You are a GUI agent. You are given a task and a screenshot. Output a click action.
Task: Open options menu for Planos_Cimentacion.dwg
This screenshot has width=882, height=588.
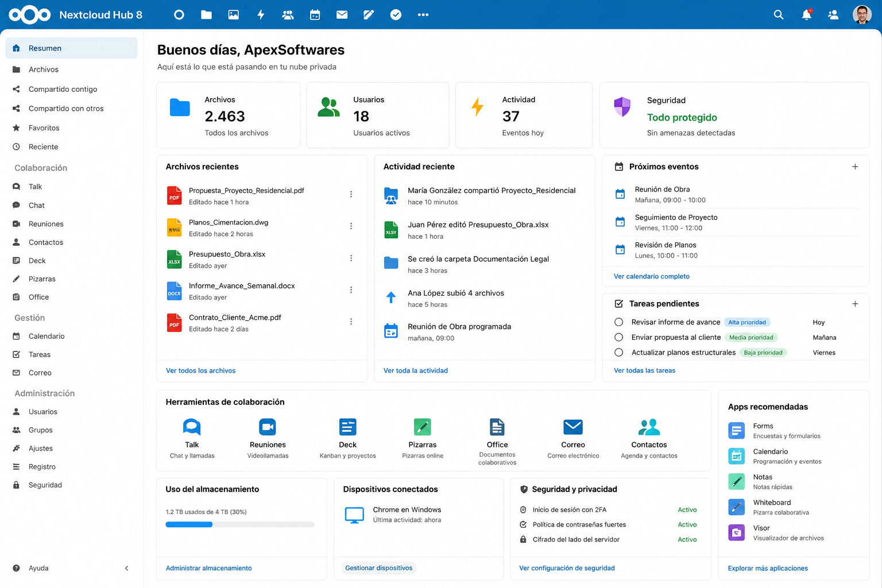pos(351,226)
